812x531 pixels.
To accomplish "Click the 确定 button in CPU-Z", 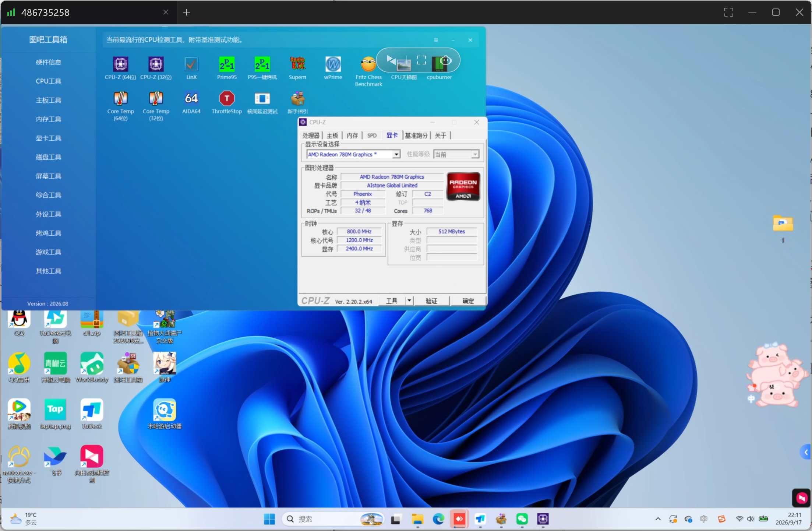I will point(468,301).
